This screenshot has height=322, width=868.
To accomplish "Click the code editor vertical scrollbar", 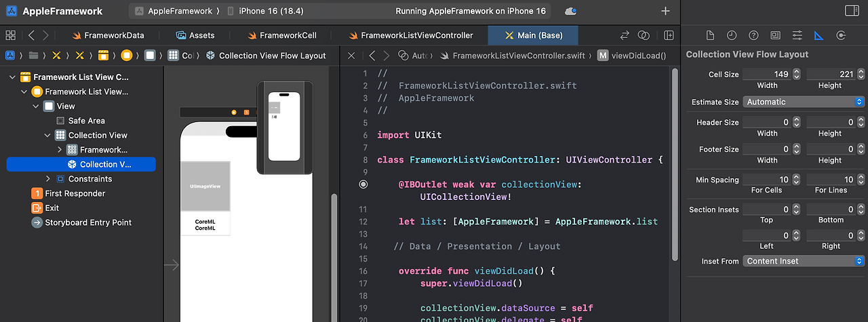I will tap(675, 165).
